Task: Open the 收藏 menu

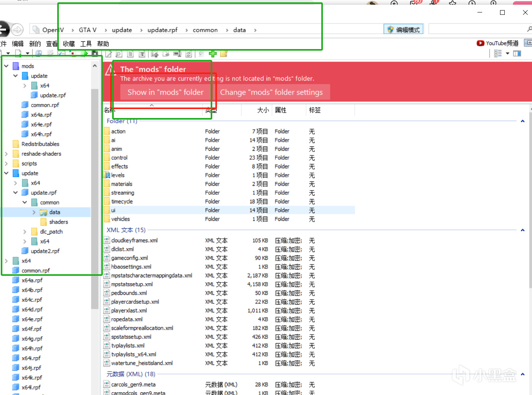Action: 69,44
